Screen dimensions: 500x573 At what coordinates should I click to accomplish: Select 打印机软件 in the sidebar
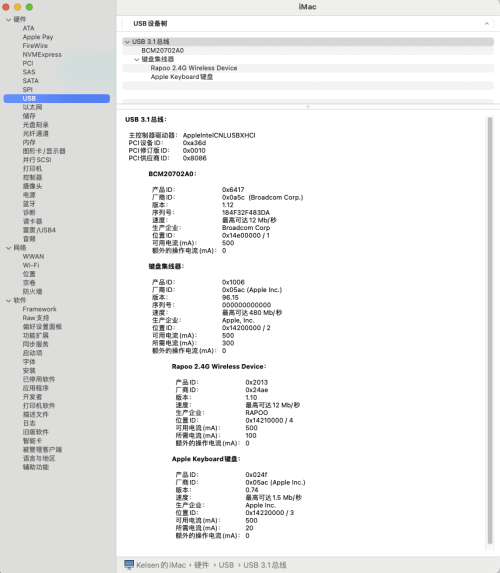(39, 406)
